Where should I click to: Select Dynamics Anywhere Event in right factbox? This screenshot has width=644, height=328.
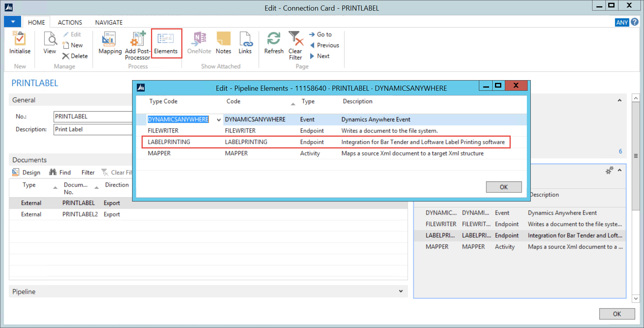point(562,213)
